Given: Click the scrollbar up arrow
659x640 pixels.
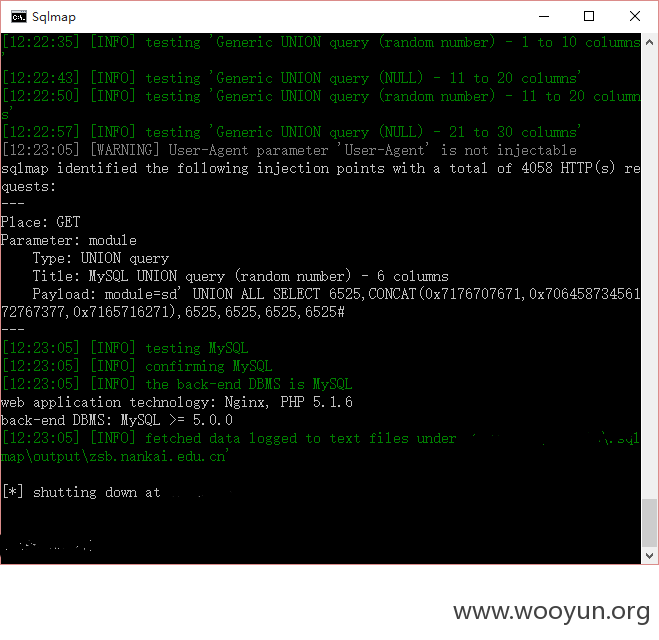Looking at the screenshot, I should pyautogui.click(x=649, y=42).
